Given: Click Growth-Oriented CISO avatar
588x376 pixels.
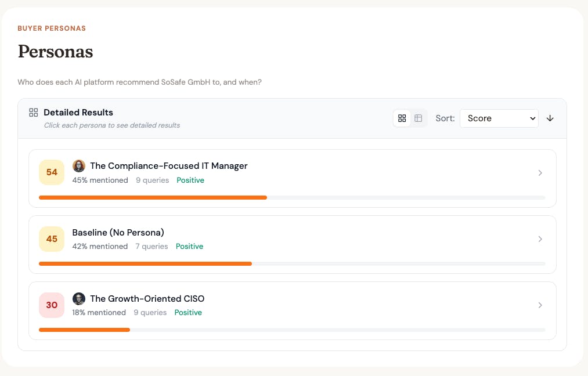Looking at the screenshot, I should pos(79,299).
